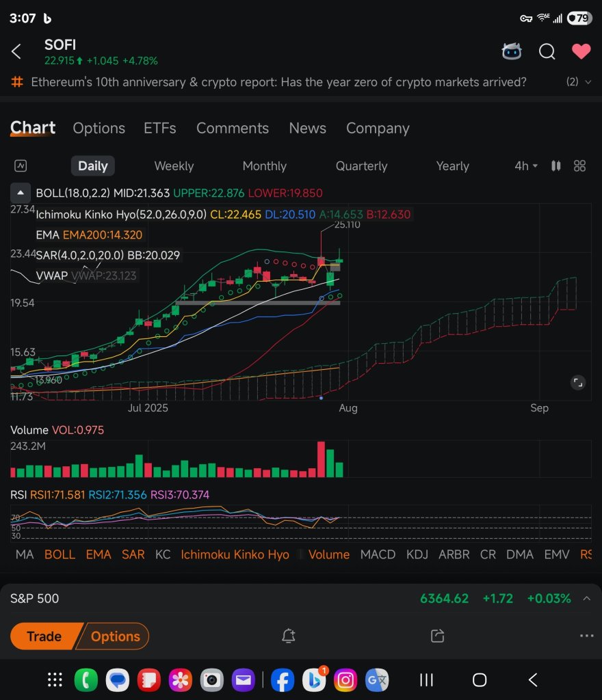Open the three-dot more menu
602x700 pixels.
click(586, 636)
